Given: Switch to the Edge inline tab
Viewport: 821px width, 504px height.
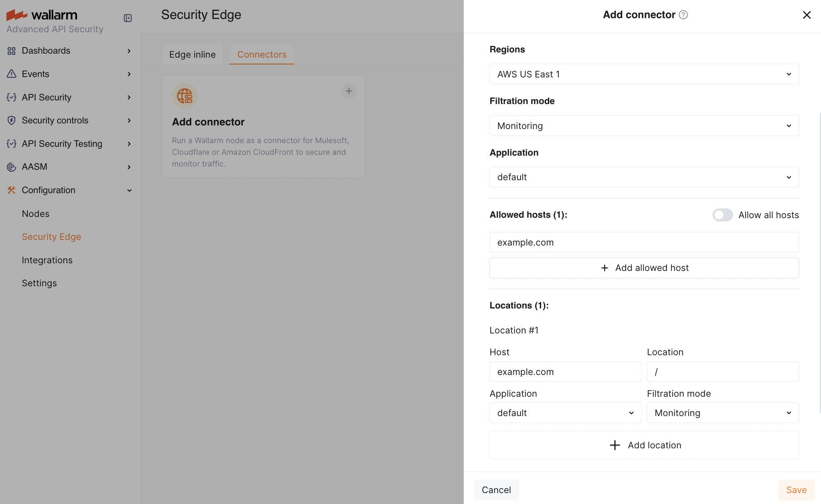Looking at the screenshot, I should point(192,54).
